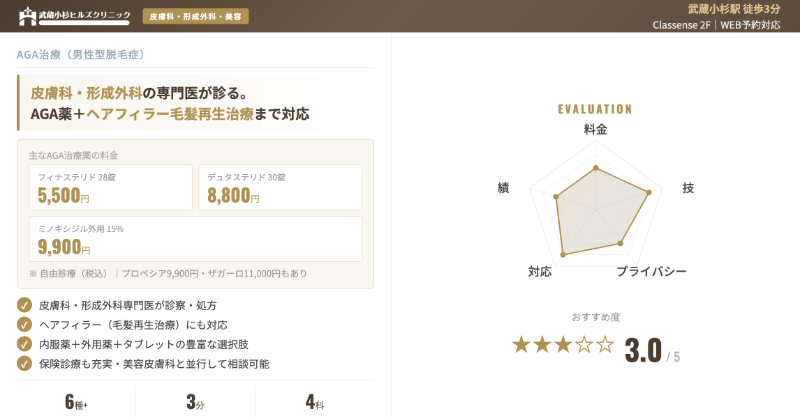Select the first filled rating star
The image size is (800, 418).
pos(521,345)
